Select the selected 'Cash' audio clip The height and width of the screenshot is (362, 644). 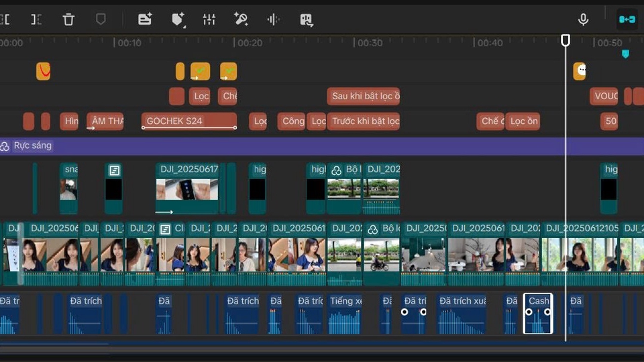tap(538, 314)
